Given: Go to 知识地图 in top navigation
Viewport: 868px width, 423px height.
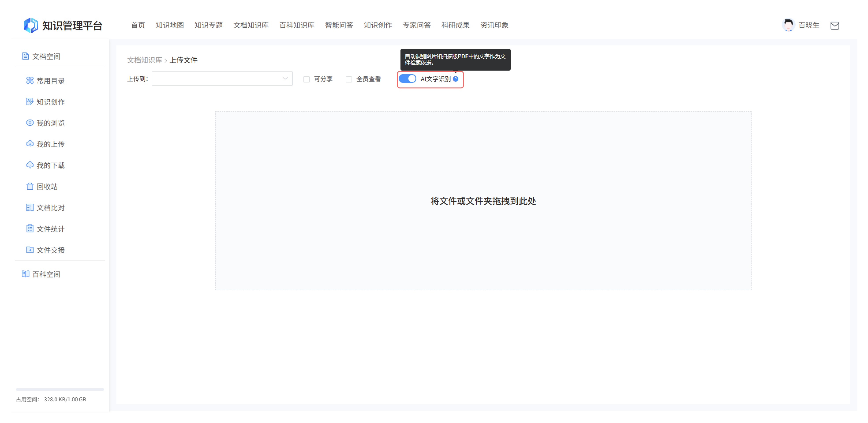Looking at the screenshot, I should (170, 25).
